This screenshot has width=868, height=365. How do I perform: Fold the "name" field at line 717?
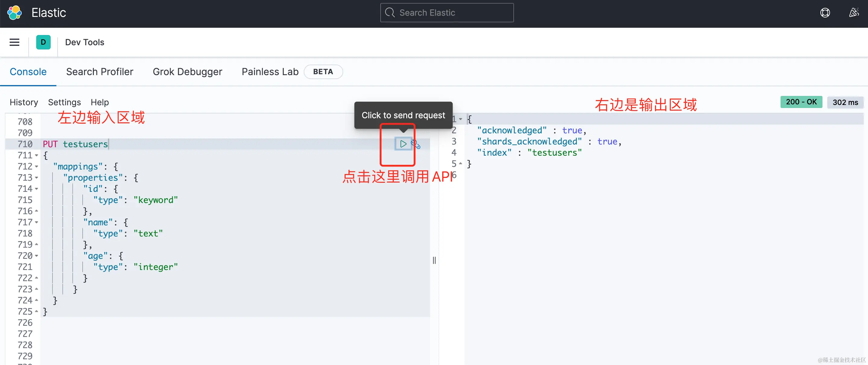tap(36, 222)
